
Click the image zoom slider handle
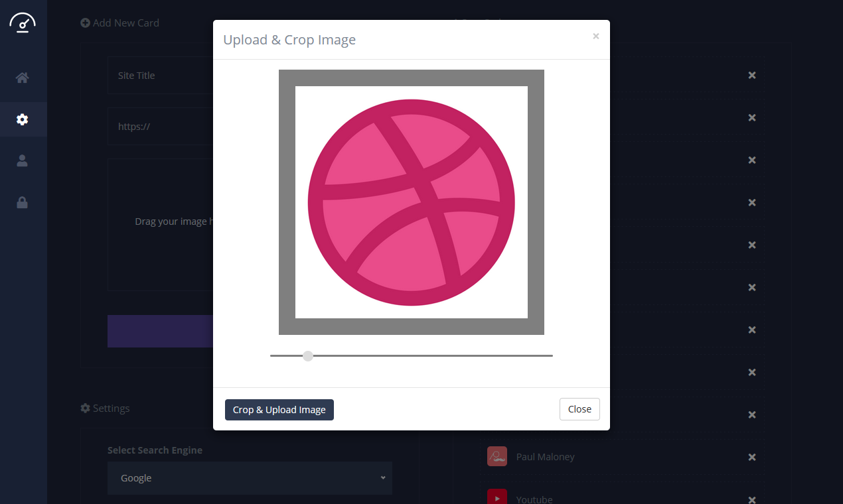point(308,356)
